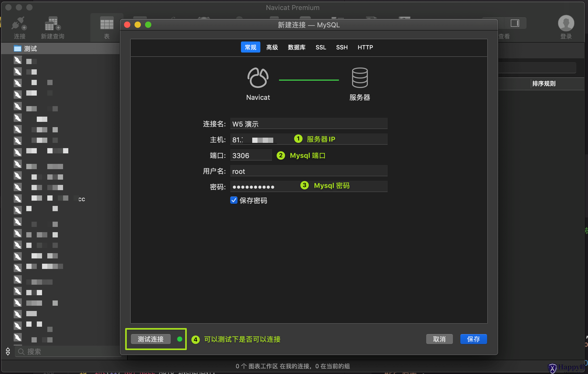
Task: Click the 保存 button
Action: point(473,339)
